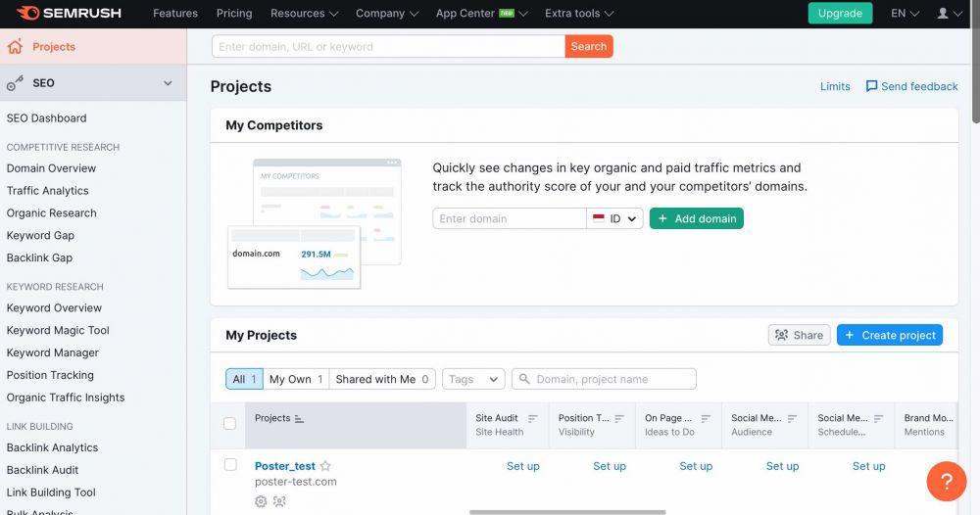Click the green Upgrade button

click(840, 13)
